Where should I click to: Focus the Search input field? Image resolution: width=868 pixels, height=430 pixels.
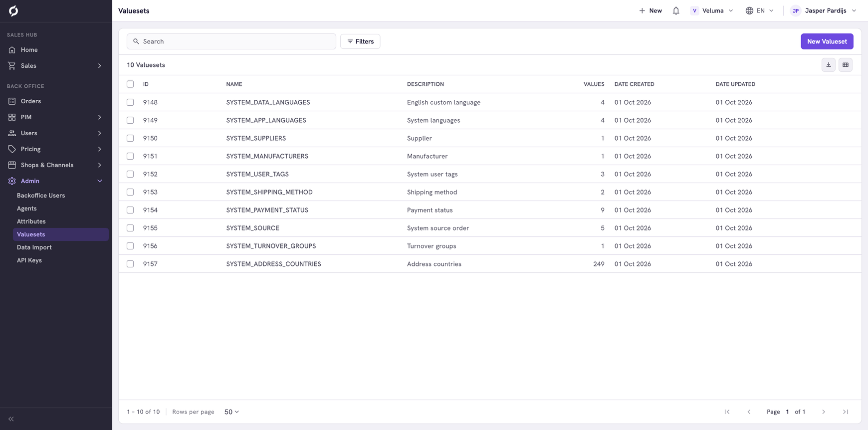coord(231,41)
